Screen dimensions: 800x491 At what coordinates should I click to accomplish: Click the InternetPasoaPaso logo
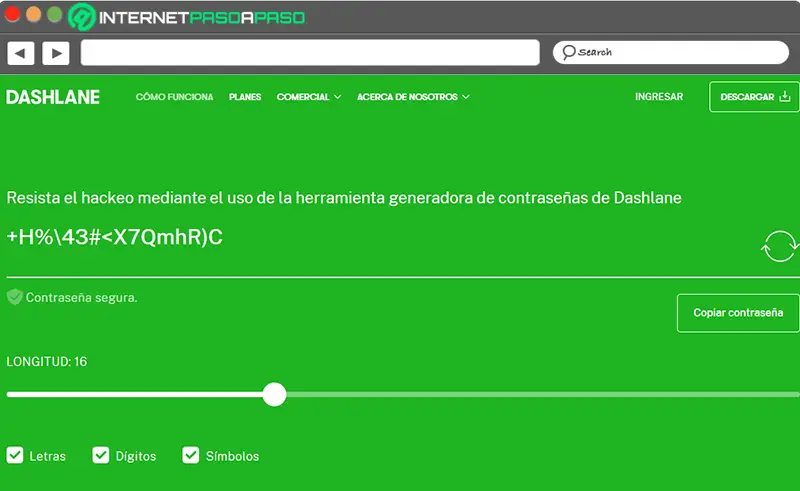pos(187,17)
